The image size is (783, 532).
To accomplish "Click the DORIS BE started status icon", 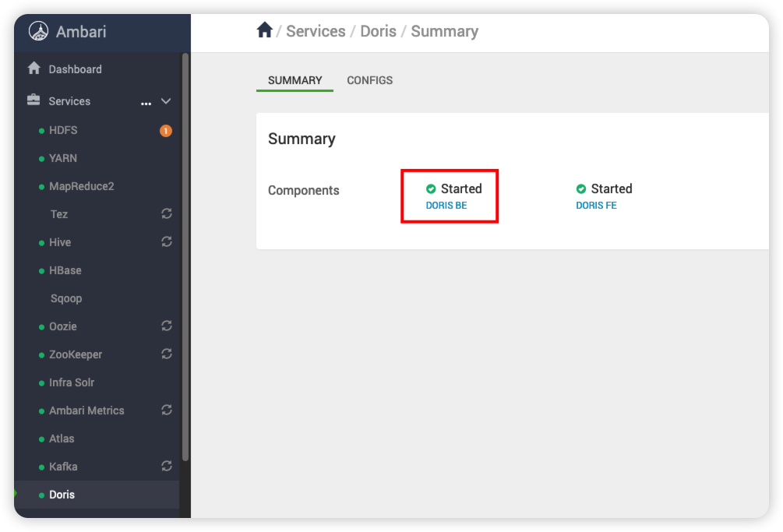I will 430,188.
